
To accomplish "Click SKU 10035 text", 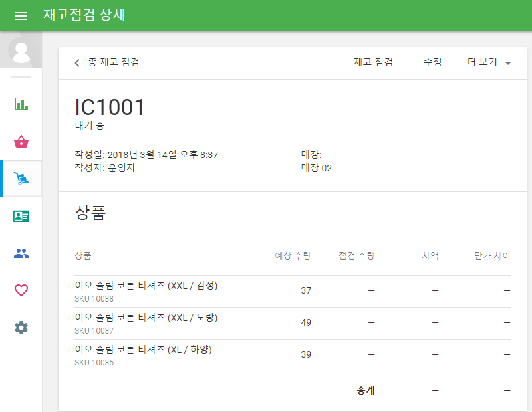I will 94,362.
